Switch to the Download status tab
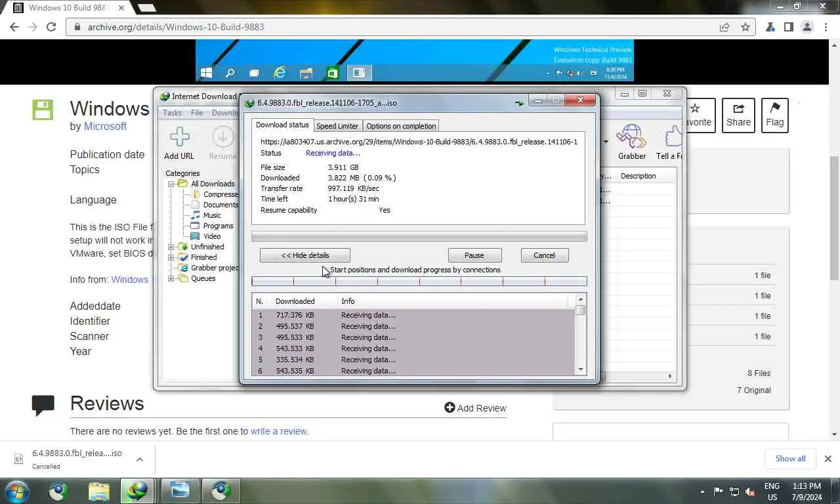This screenshot has height=504, width=840. coord(282,125)
